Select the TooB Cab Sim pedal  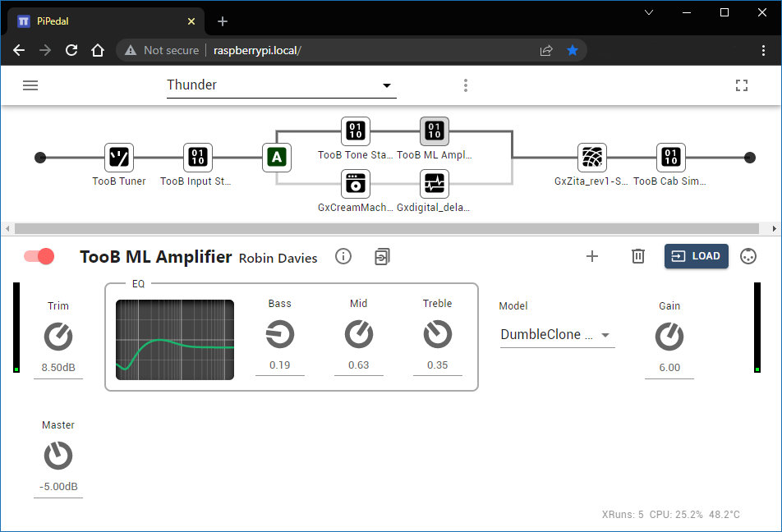[x=671, y=158]
